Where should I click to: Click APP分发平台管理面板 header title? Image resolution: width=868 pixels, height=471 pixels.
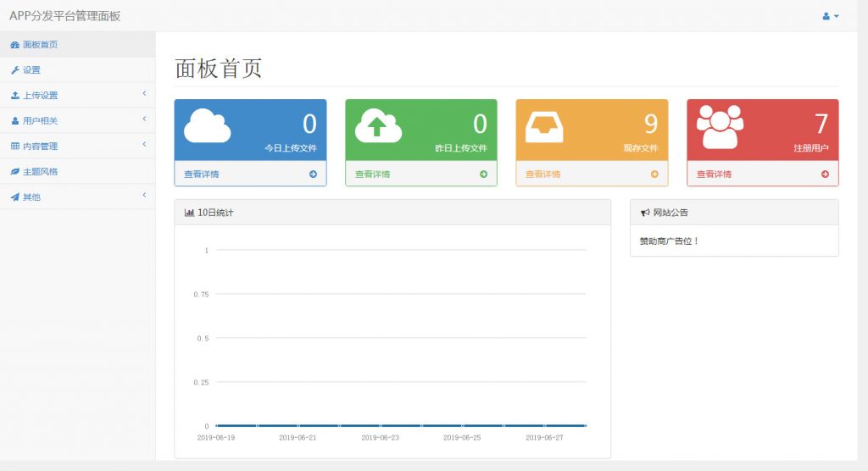64,16
